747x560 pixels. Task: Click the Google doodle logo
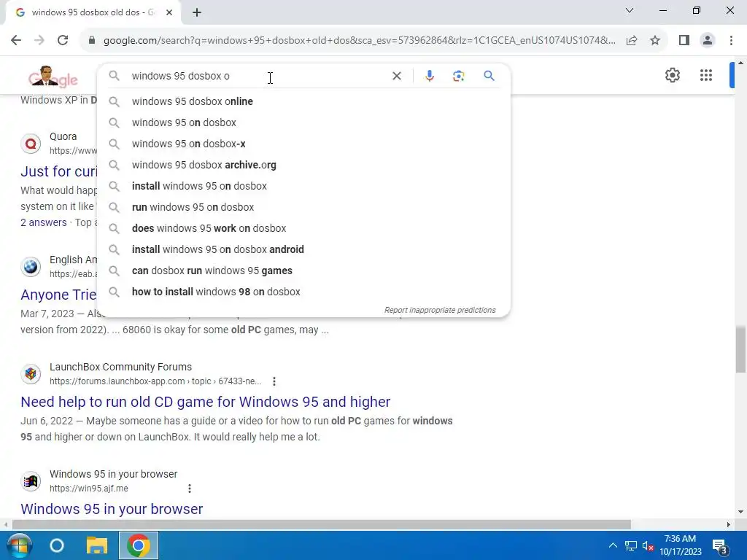tap(53, 77)
